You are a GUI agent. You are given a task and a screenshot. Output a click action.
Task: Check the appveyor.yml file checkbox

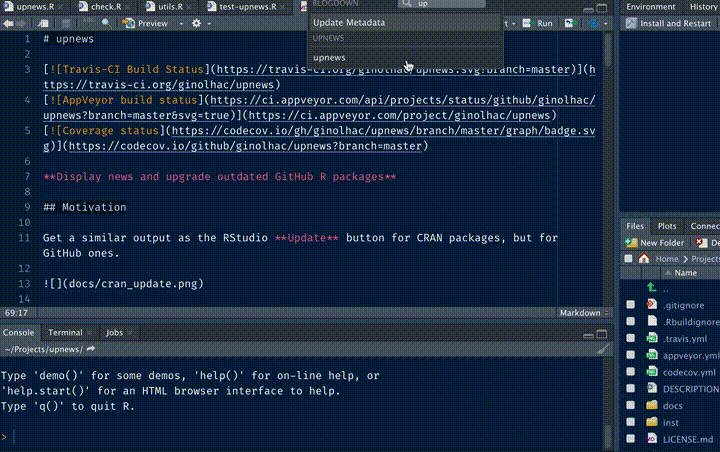pos(630,355)
